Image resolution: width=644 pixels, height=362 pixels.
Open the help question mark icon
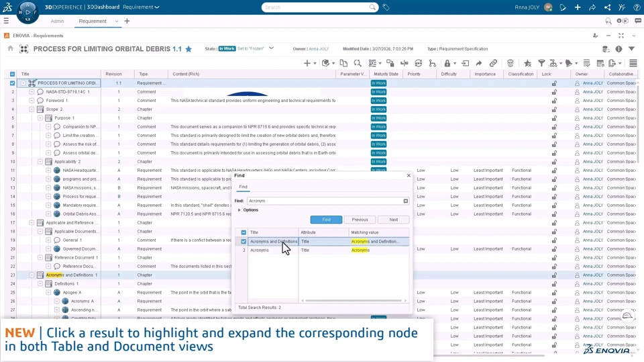(x=637, y=7)
